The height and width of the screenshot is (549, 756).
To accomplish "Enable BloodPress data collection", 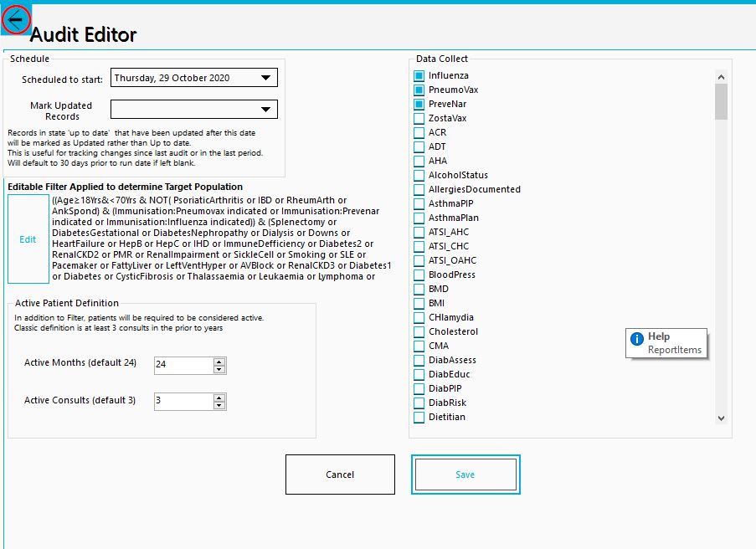I will tap(419, 274).
